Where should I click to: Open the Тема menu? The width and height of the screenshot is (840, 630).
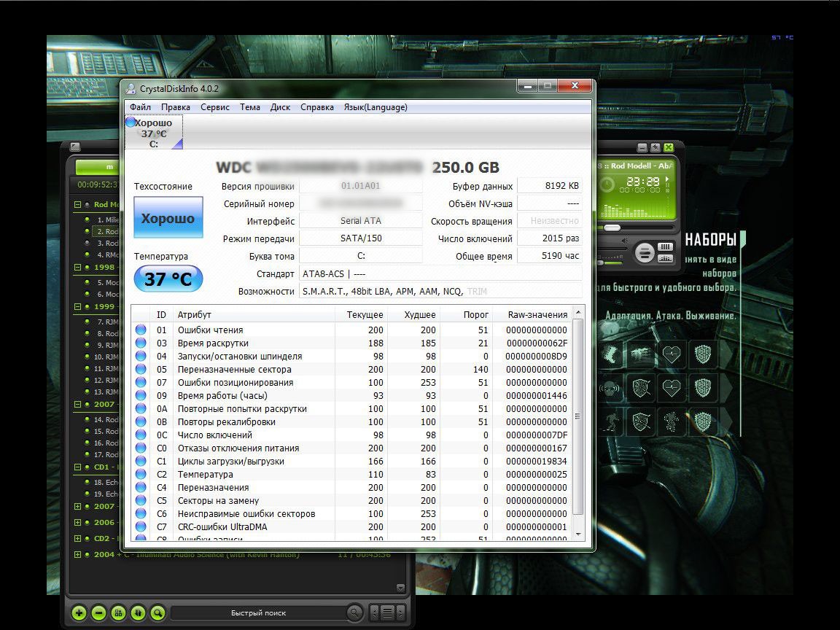click(249, 107)
